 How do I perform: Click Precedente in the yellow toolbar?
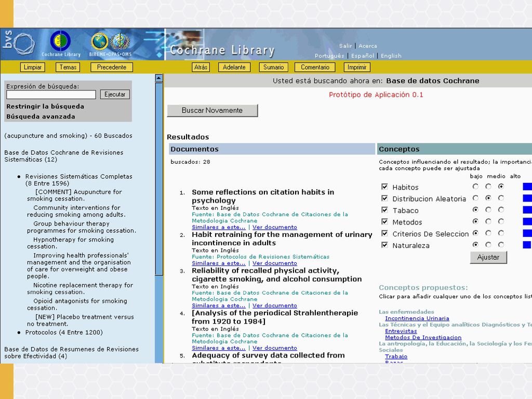click(112, 67)
